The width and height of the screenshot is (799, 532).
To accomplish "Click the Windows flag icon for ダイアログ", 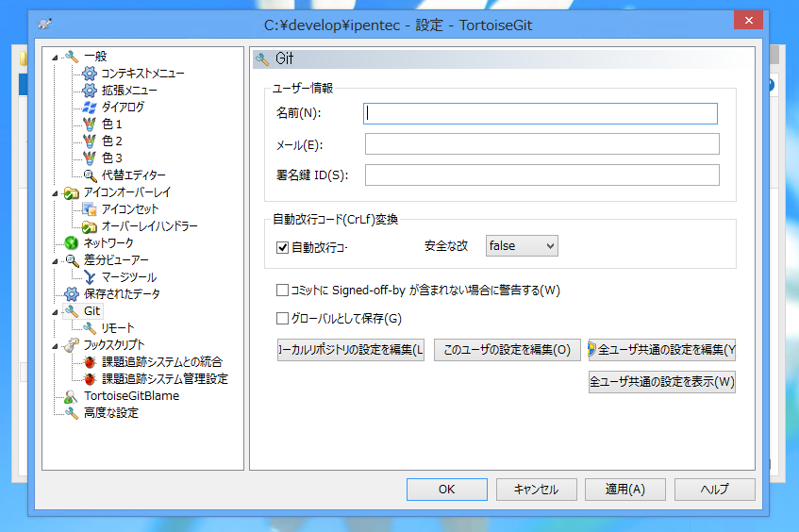I will [90, 107].
